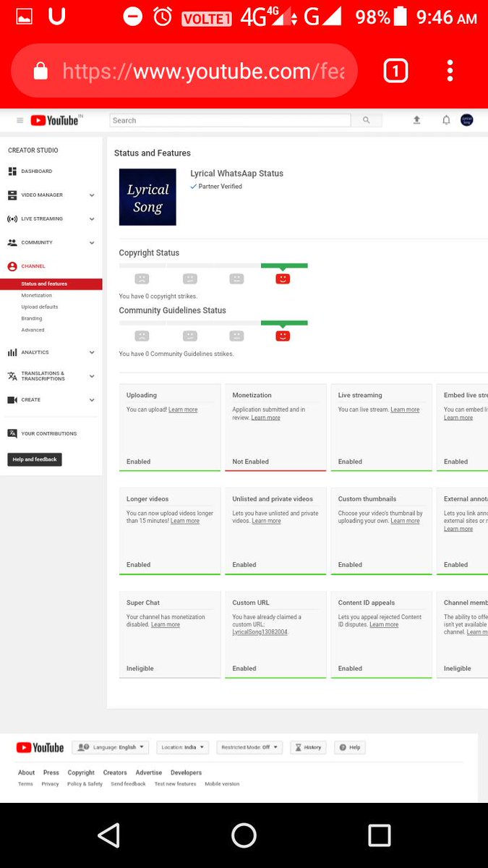
Task: Open the LyricalSong13082004 custom URL link
Action: (x=260, y=632)
